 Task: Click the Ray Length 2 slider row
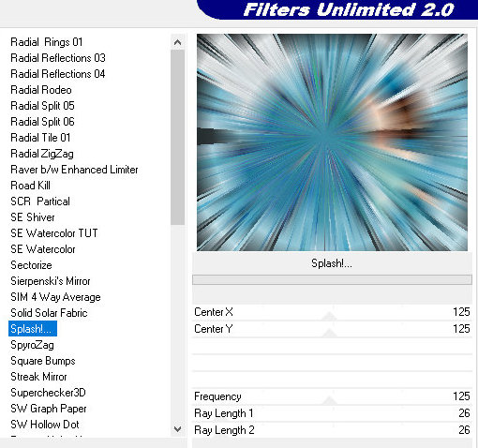(x=332, y=430)
